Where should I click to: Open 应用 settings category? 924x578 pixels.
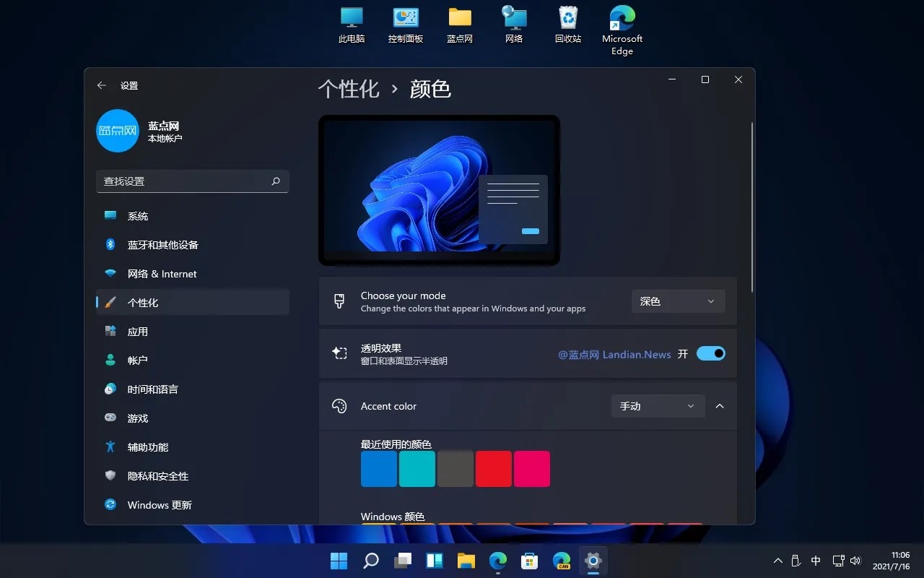(x=193, y=332)
